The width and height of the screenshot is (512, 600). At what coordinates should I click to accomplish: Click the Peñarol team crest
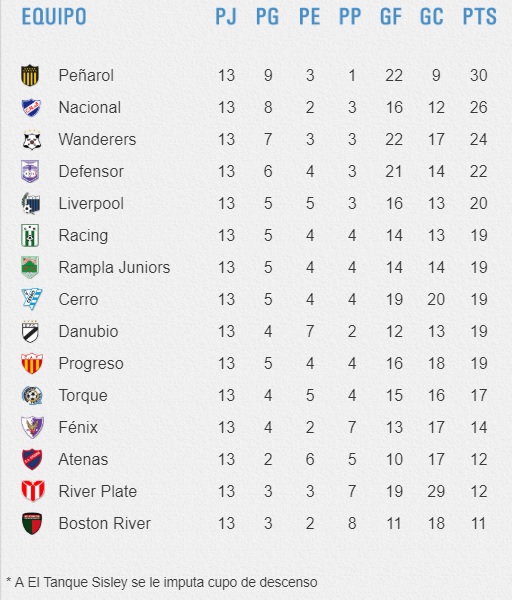pyautogui.click(x=30, y=75)
